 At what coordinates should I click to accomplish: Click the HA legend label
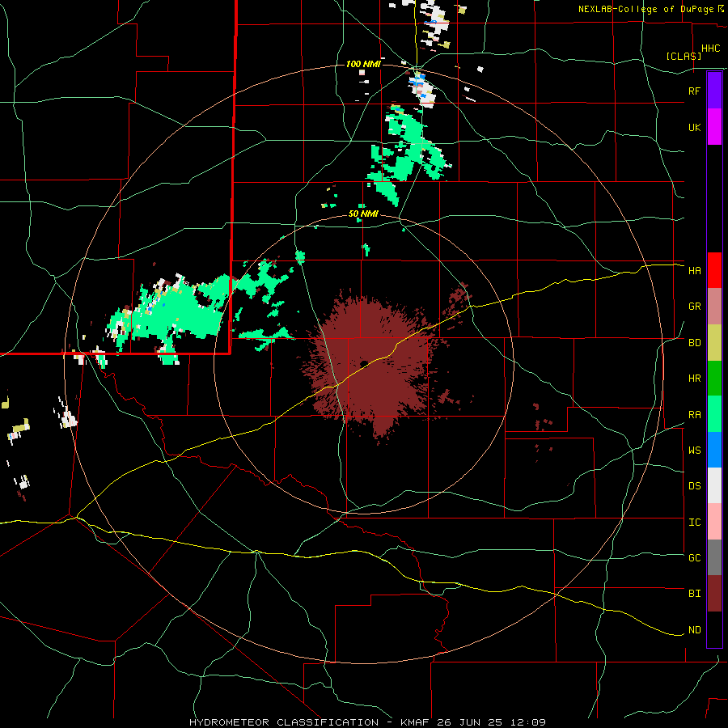pos(694,271)
